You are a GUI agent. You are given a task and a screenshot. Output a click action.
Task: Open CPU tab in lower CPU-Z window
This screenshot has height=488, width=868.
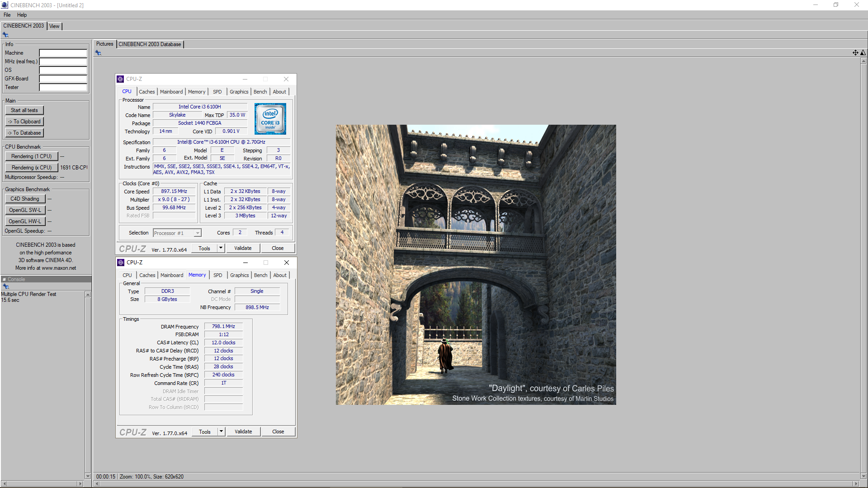(x=127, y=275)
